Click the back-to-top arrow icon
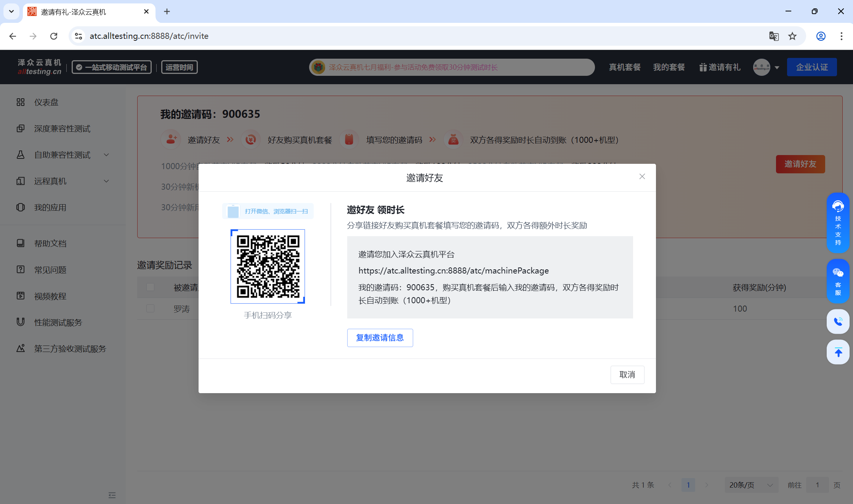853x504 pixels. pos(838,352)
